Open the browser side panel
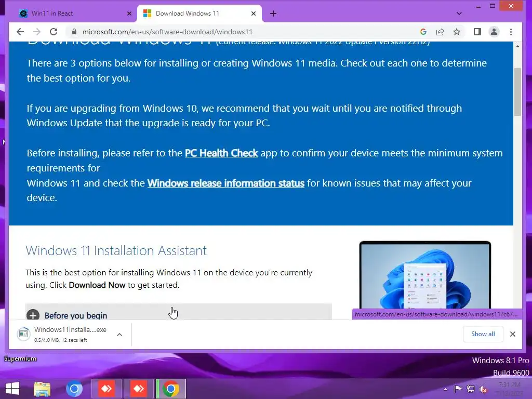The image size is (532, 399). click(x=477, y=32)
